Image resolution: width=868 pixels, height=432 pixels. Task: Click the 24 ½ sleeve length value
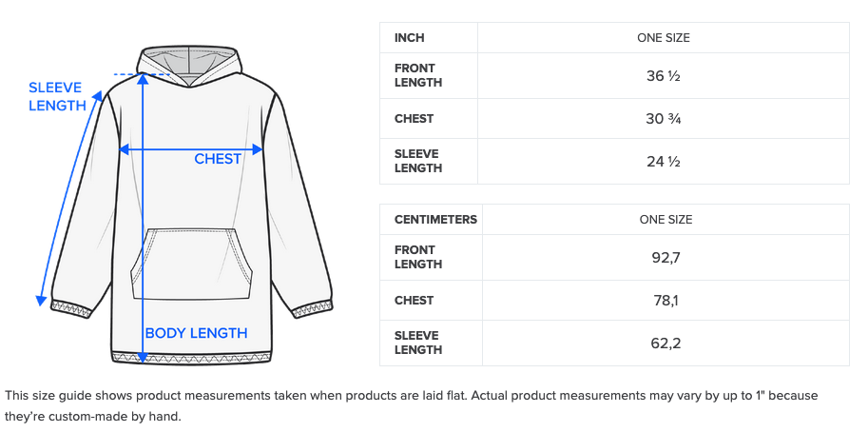pos(663,162)
